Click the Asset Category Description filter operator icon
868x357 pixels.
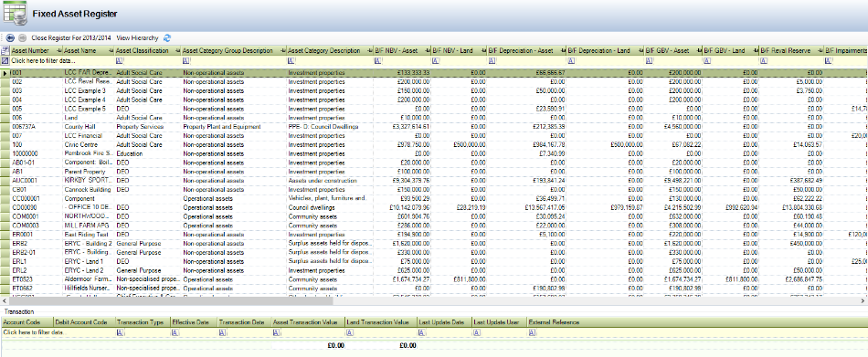tap(291, 61)
